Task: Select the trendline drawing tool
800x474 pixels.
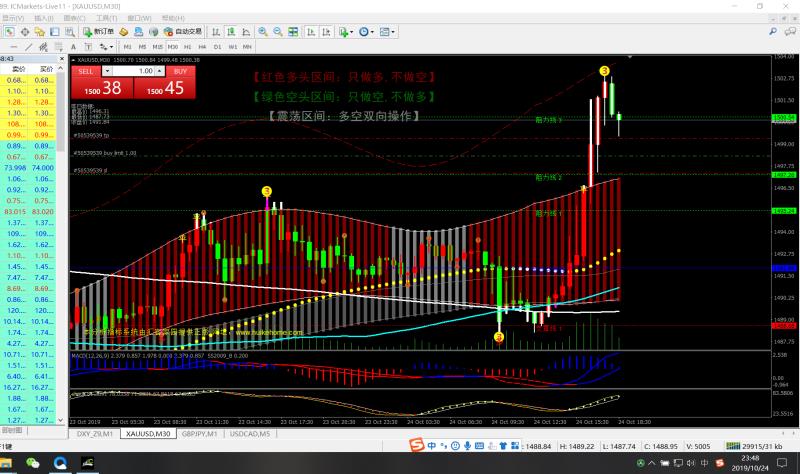Action: coord(29,47)
